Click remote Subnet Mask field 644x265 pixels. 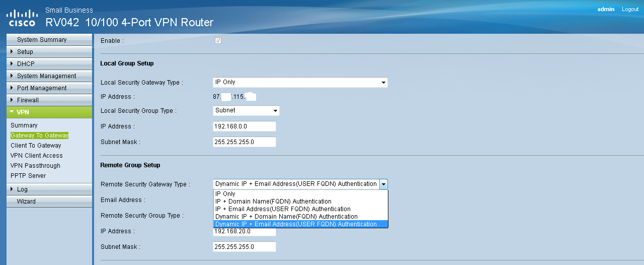click(245, 247)
